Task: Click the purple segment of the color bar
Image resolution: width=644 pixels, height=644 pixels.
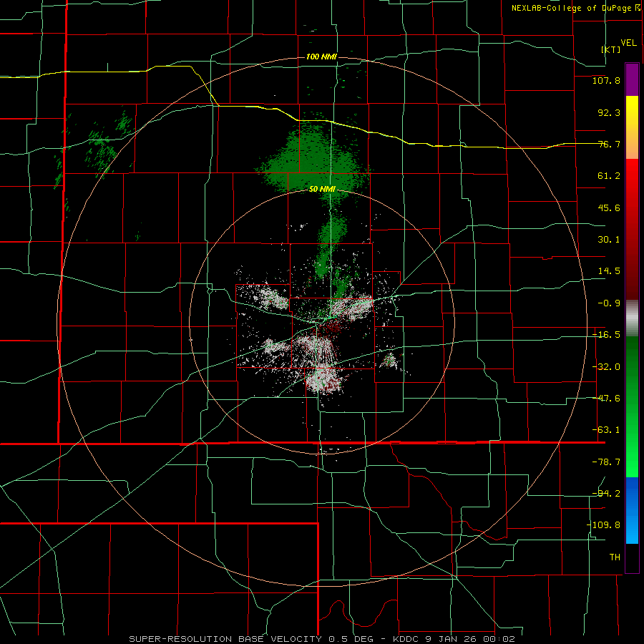Action: coord(632,79)
